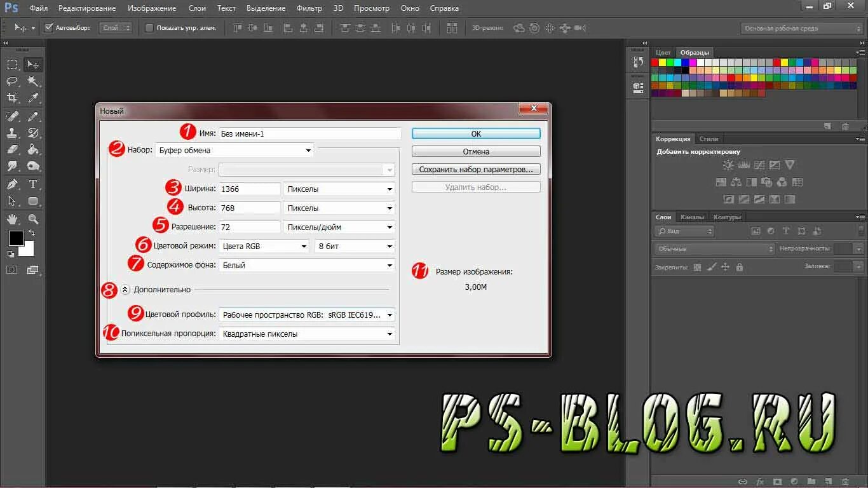
Task: Add Color Balance adjustment (scales icon)
Action: [736, 182]
